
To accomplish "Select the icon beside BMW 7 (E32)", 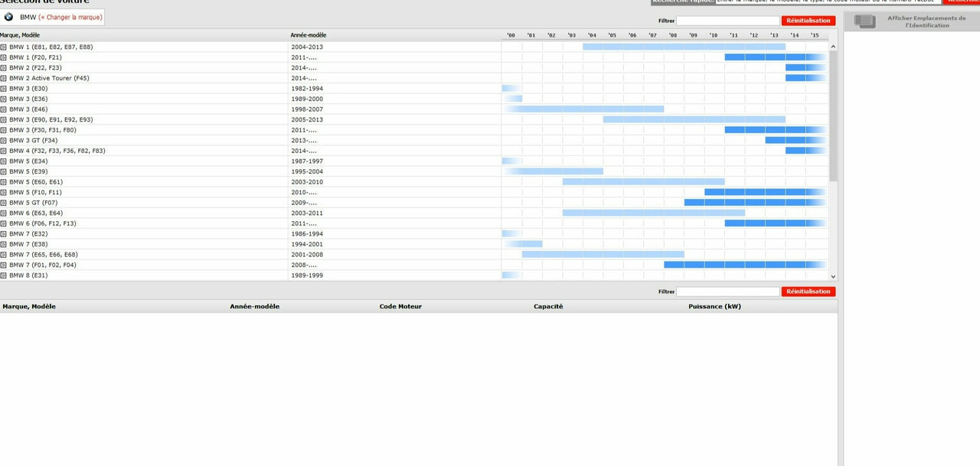I will [3, 233].
